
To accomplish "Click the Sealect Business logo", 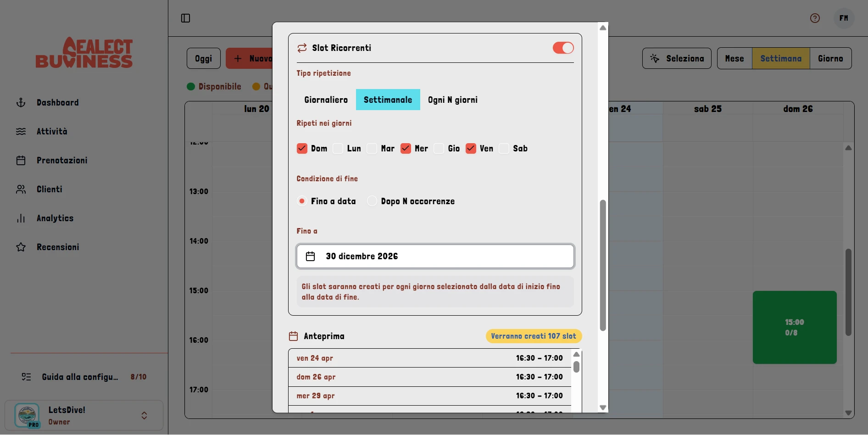I will click(84, 52).
